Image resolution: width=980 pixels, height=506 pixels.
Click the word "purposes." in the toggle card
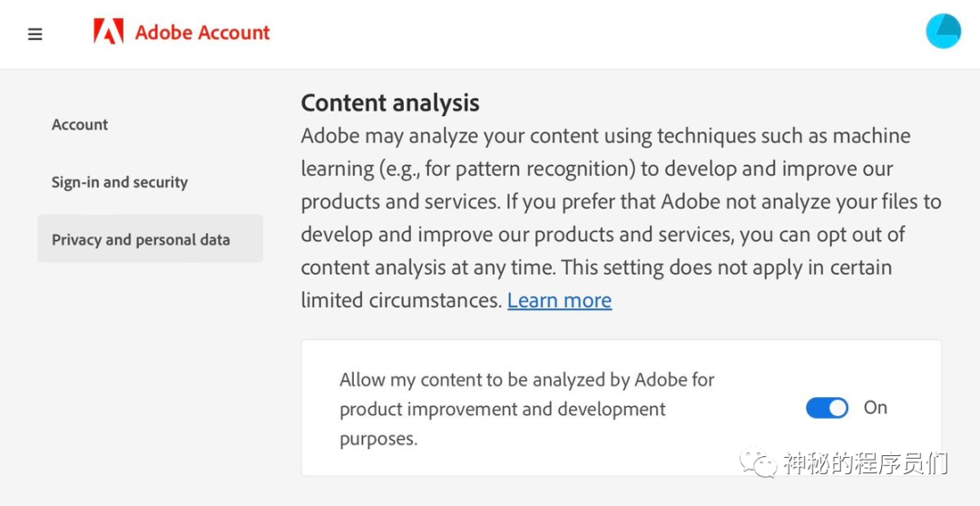click(378, 439)
